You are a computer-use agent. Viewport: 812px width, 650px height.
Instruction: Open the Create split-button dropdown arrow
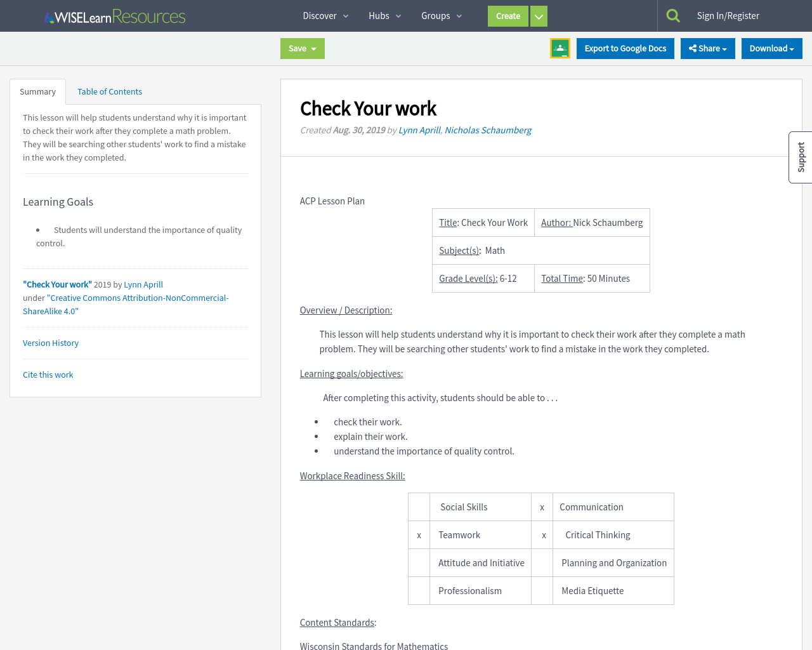[x=538, y=16]
